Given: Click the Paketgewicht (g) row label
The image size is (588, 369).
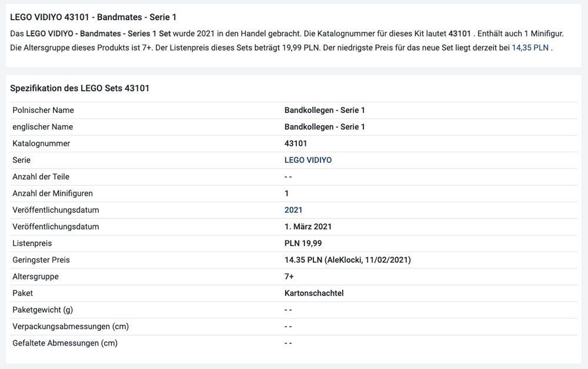Looking at the screenshot, I should 42,310.
